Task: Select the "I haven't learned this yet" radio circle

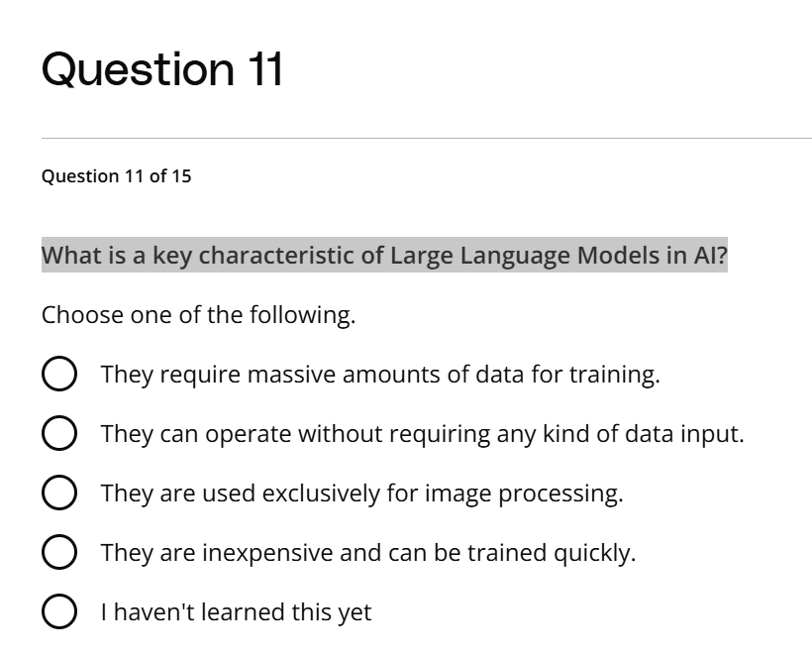Action: pyautogui.click(x=58, y=612)
